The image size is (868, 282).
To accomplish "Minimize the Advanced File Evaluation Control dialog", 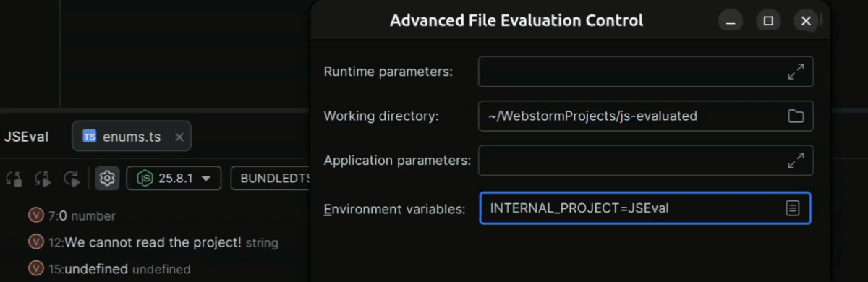I will tap(731, 20).
